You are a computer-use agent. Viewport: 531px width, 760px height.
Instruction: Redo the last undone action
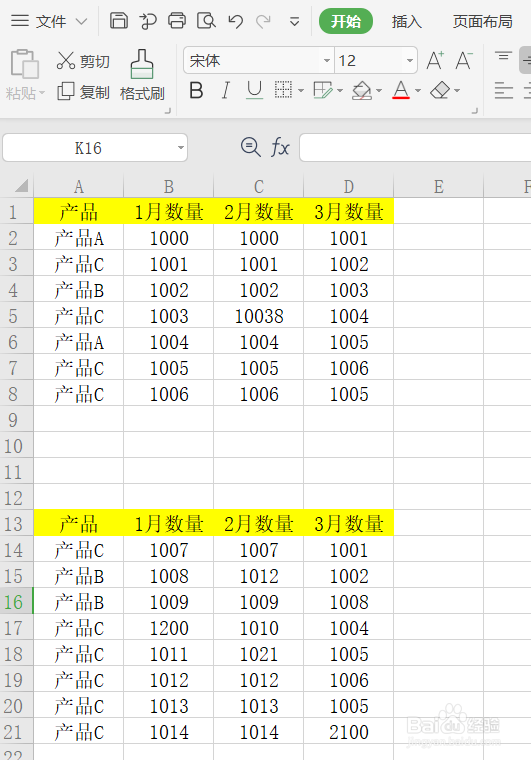[x=264, y=21]
